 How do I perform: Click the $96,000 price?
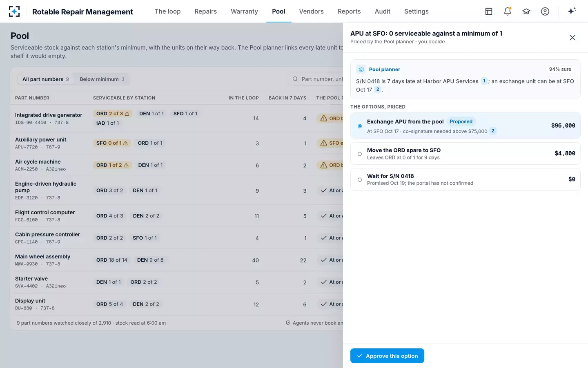[563, 126]
